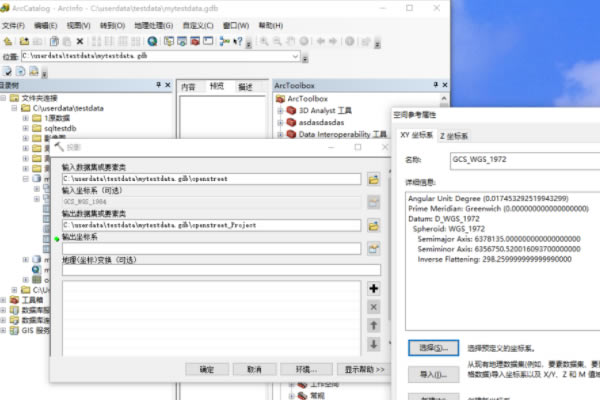Screen dimensions: 600x400
Task: Launch ArcMap from the globe icon
Action: click(152, 41)
